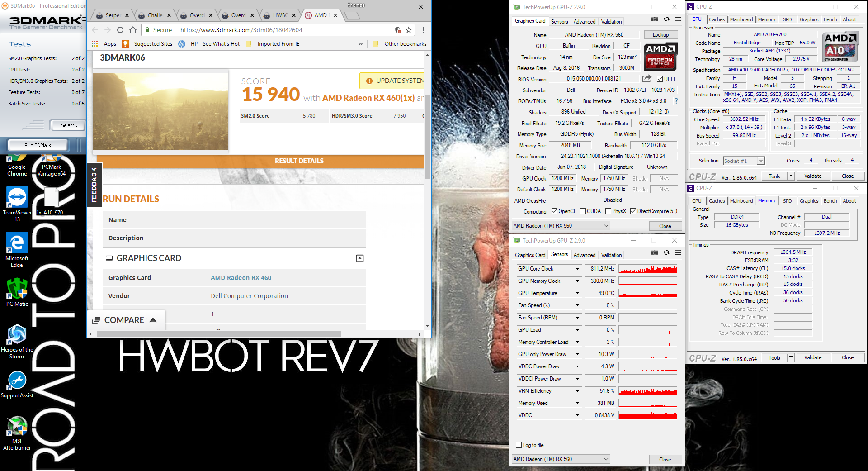Launch PC Matic desktop icon

(x=17, y=292)
